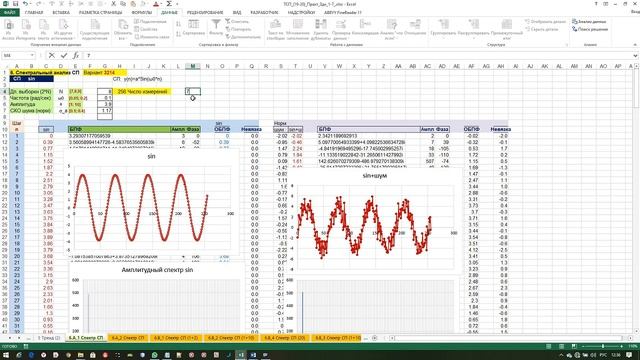Open Advanced filter (Дополнительно)
The image size is (640, 360).
[x=243, y=37]
